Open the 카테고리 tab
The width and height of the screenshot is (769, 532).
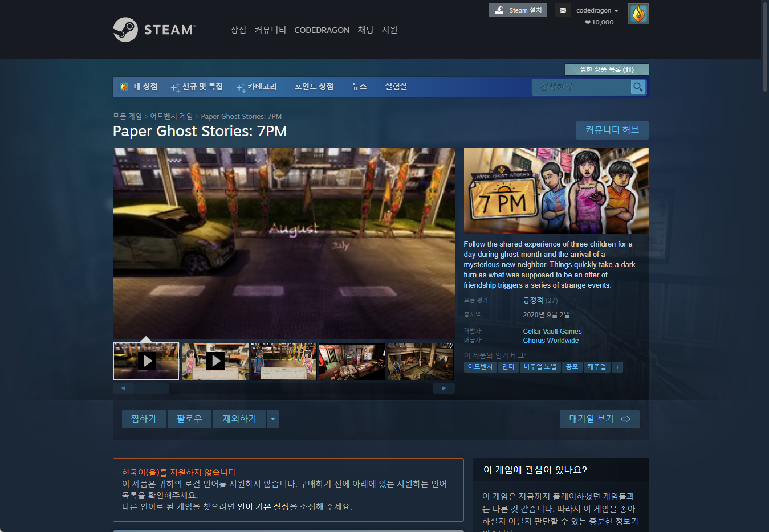click(257, 87)
